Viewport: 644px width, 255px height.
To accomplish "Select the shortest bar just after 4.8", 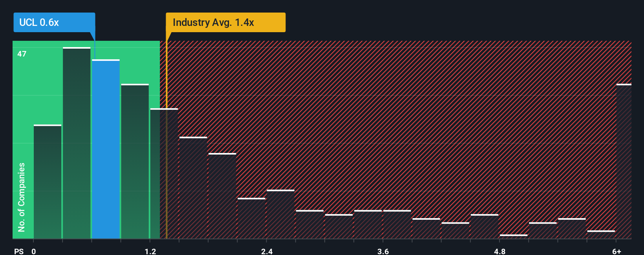I will (514, 237).
